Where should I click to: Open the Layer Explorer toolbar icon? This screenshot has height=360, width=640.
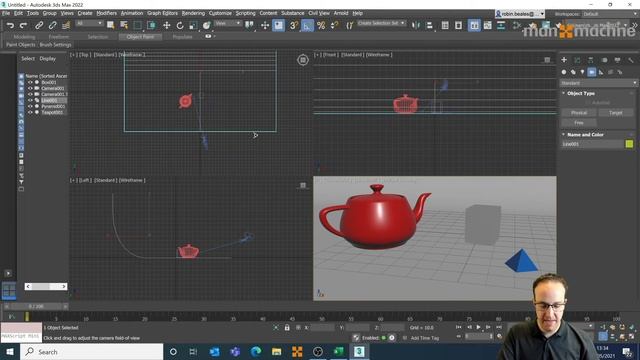458,25
